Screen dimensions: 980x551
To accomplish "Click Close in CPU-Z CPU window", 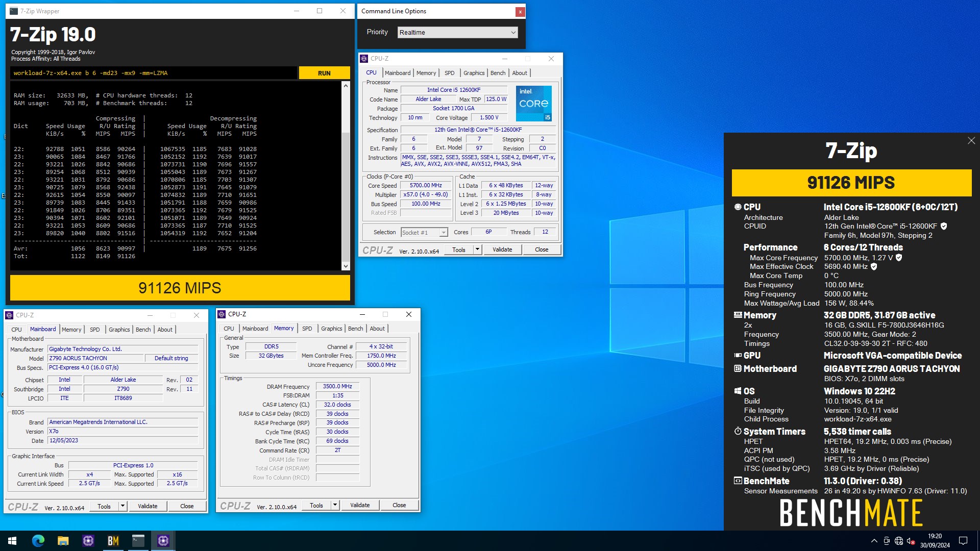I will coord(542,249).
